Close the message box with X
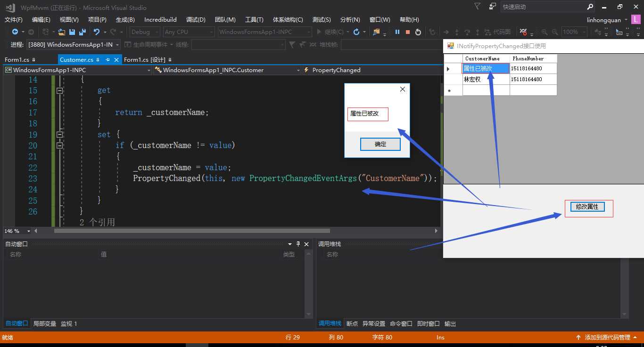The image size is (644, 347). click(402, 89)
